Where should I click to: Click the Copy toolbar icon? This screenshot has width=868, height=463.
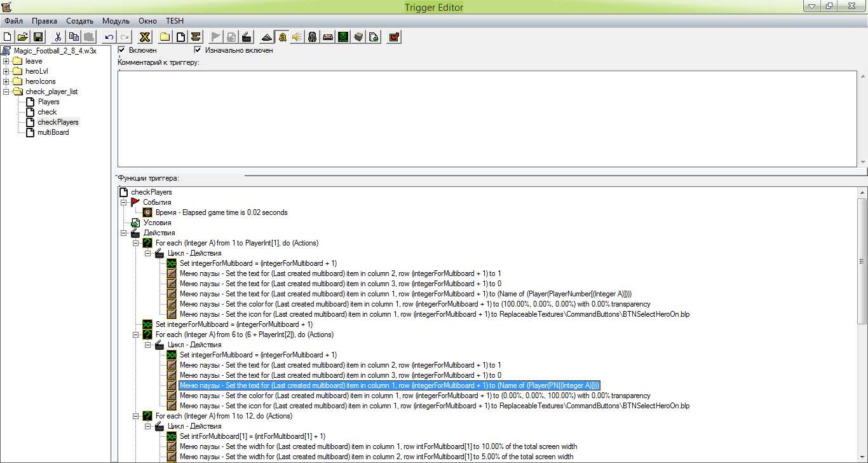(x=74, y=37)
